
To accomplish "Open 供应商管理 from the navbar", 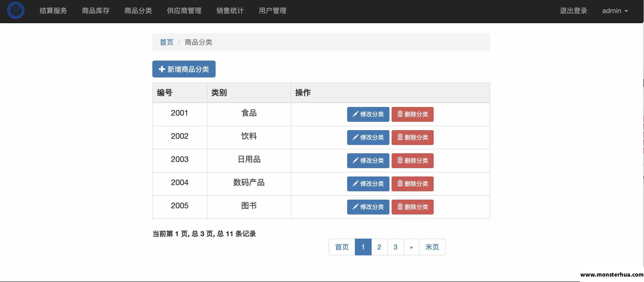I will [184, 11].
